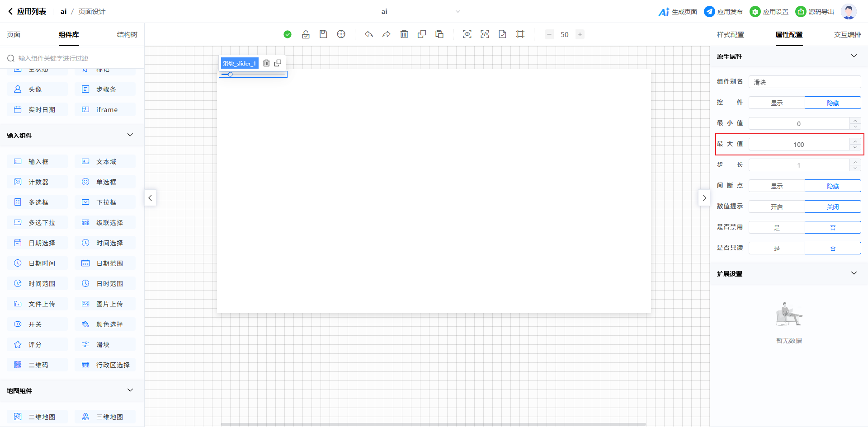The width and height of the screenshot is (868, 427).
Task: Click the 组件别名 input field
Action: coord(804,82)
